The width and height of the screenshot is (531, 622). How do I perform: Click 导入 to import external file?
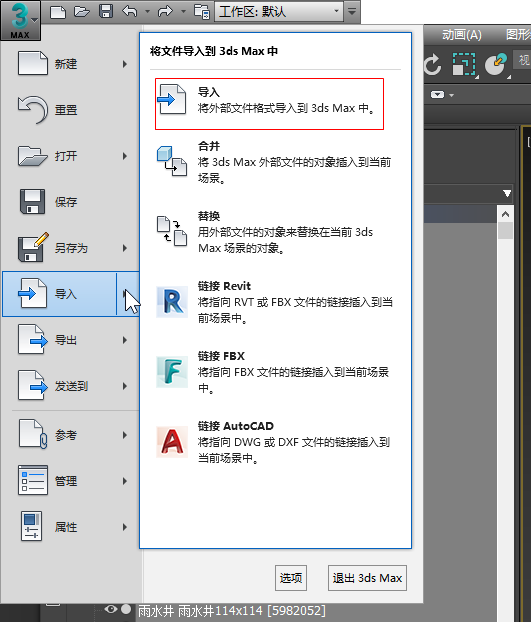point(269,104)
